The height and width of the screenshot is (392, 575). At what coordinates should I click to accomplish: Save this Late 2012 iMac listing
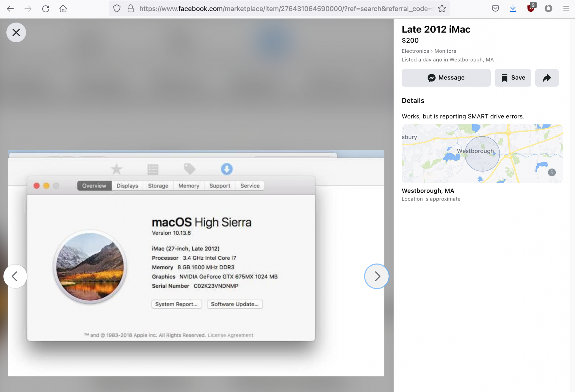(513, 78)
